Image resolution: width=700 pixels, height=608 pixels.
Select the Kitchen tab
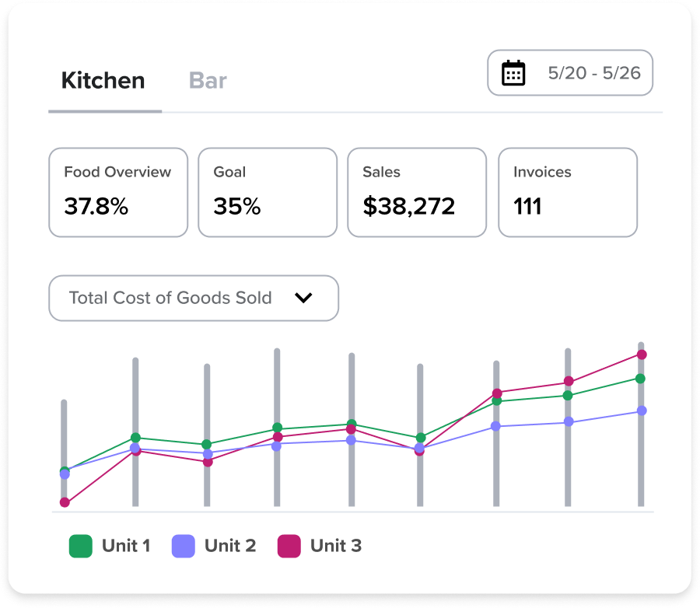click(103, 81)
